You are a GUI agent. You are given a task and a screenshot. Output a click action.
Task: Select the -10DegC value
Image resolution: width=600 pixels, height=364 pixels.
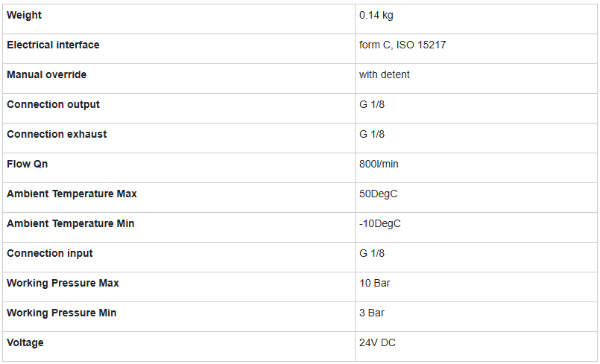pyautogui.click(x=380, y=223)
